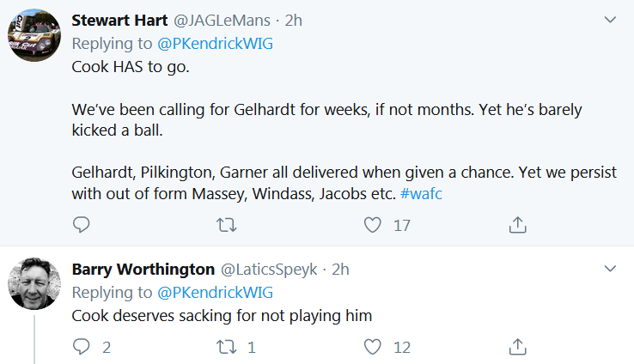Share Barry Worthington's tweet
Viewport: 634px width, 364px height.
coord(517,347)
